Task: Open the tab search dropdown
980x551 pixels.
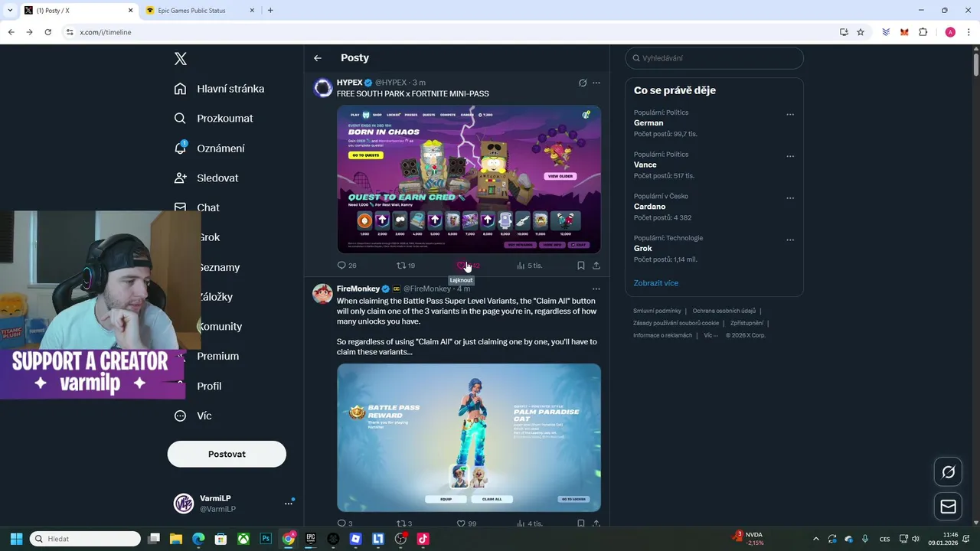Action: 9,11
